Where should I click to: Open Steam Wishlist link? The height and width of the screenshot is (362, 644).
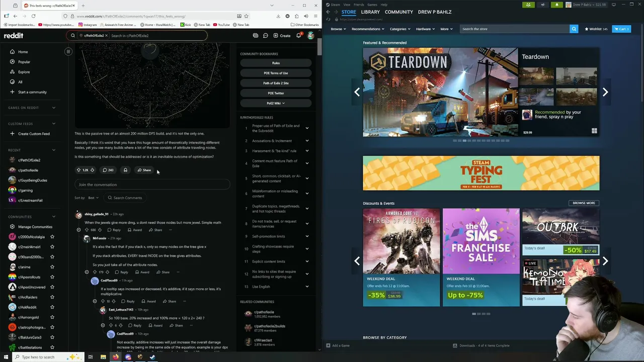[596, 29]
